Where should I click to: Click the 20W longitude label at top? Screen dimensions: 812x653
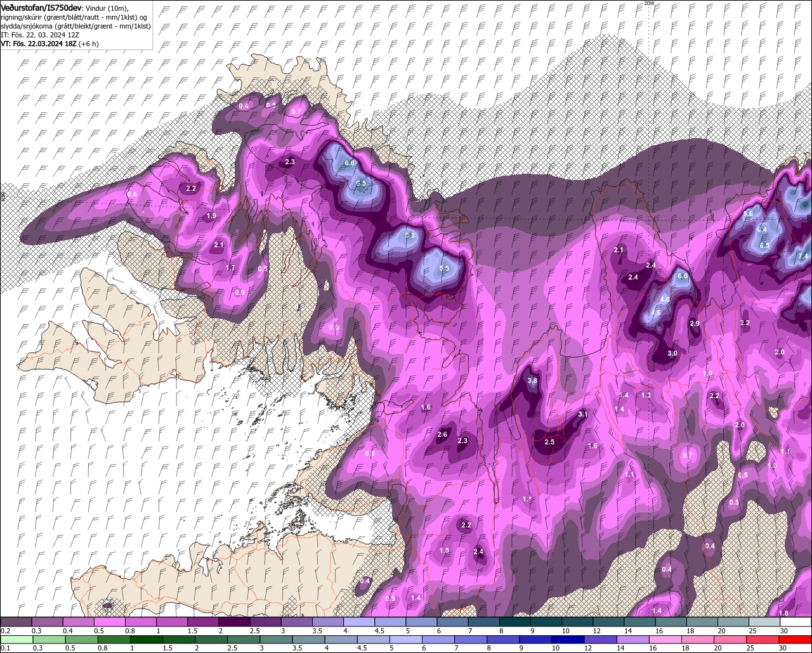click(x=648, y=3)
